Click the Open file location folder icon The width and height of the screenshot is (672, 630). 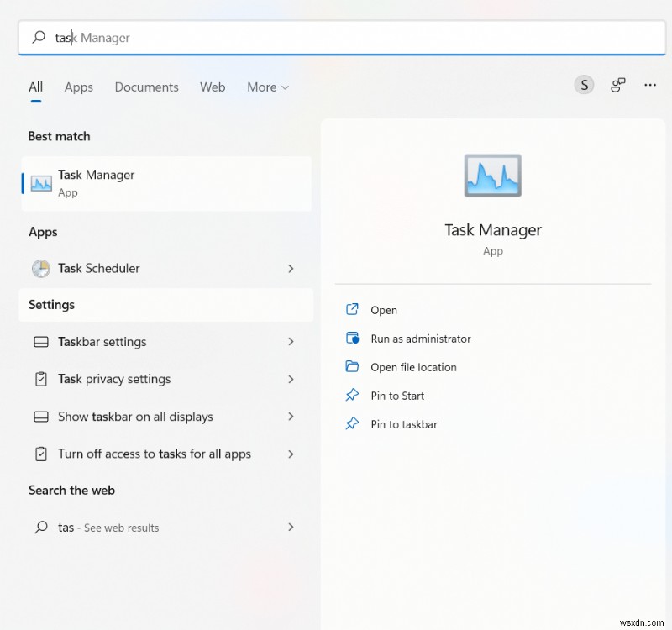pyautogui.click(x=352, y=367)
